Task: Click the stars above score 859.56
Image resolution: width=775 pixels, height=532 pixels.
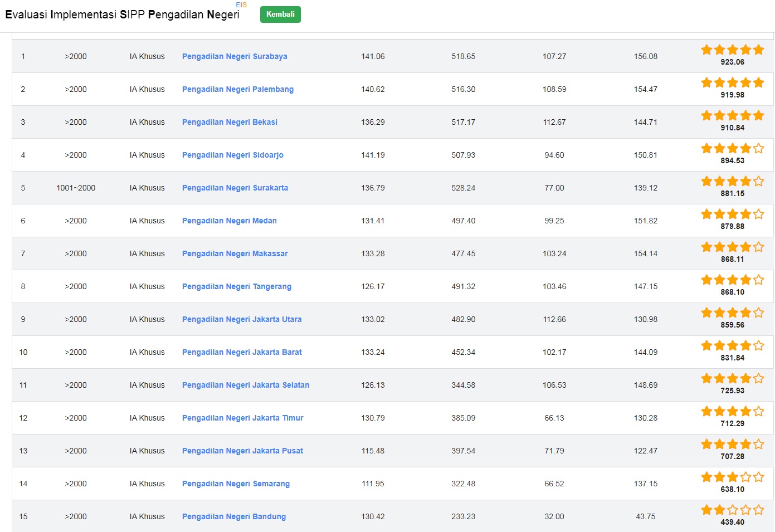Action: pos(732,313)
